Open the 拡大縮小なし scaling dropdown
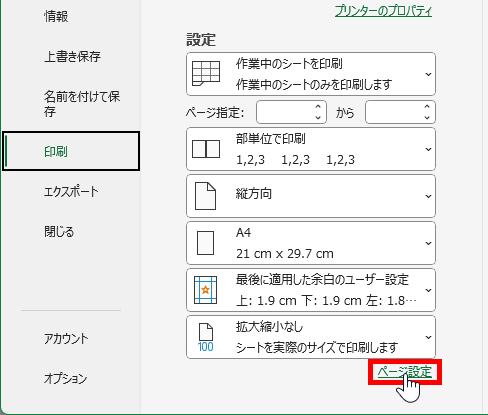This screenshot has width=488, height=415. click(x=311, y=337)
